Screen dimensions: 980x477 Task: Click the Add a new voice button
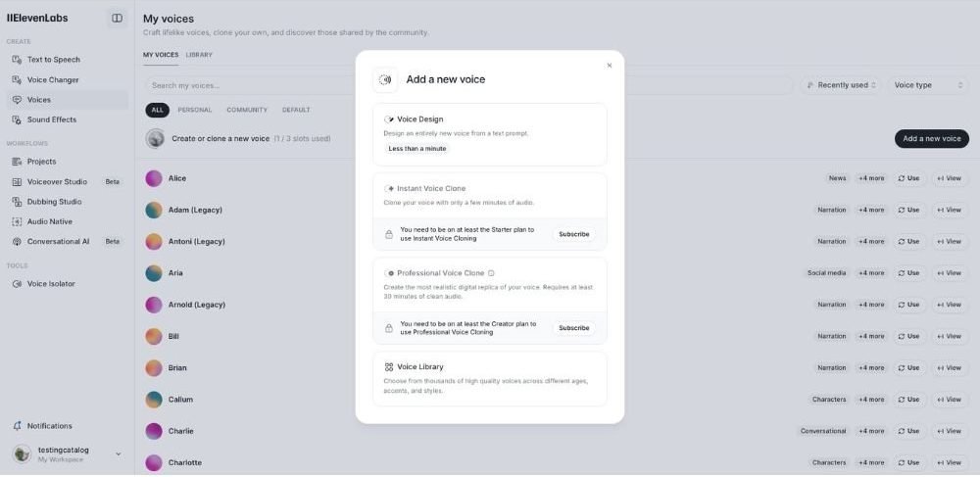click(931, 139)
